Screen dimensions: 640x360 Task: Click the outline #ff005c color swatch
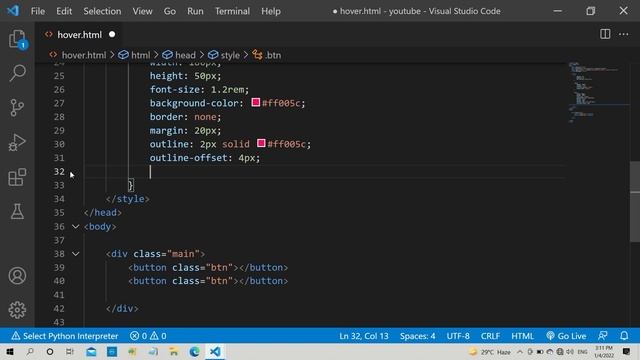coord(261,143)
